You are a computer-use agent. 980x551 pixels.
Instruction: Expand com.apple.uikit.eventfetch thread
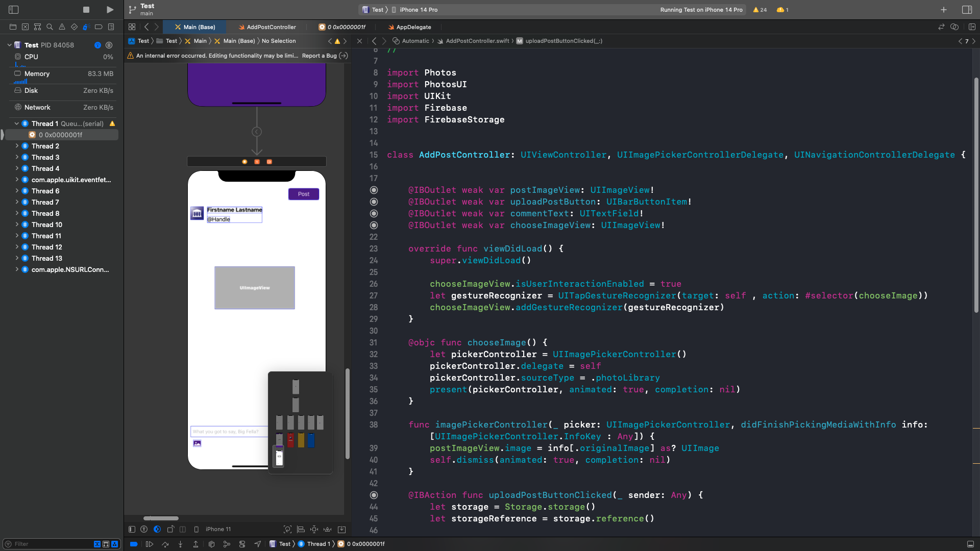17,180
